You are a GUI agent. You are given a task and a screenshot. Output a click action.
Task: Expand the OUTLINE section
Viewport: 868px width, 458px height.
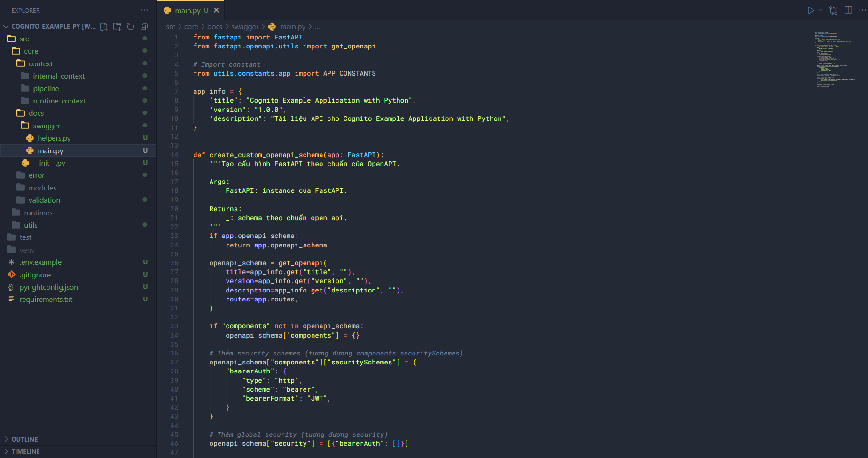24,439
